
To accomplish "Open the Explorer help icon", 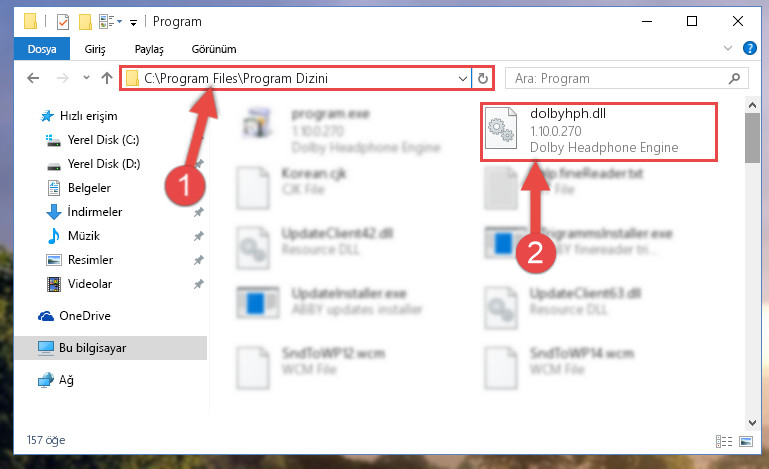I will [x=749, y=48].
